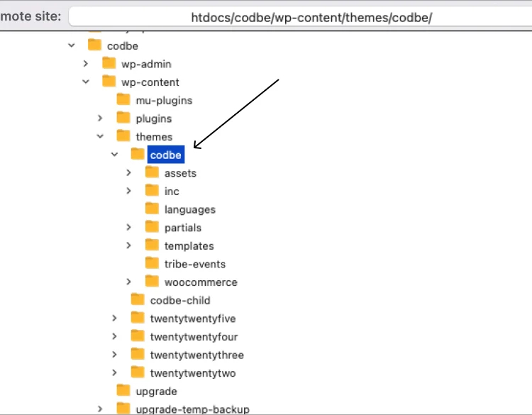
Task: Select the partials folder name
Action: (x=182, y=228)
